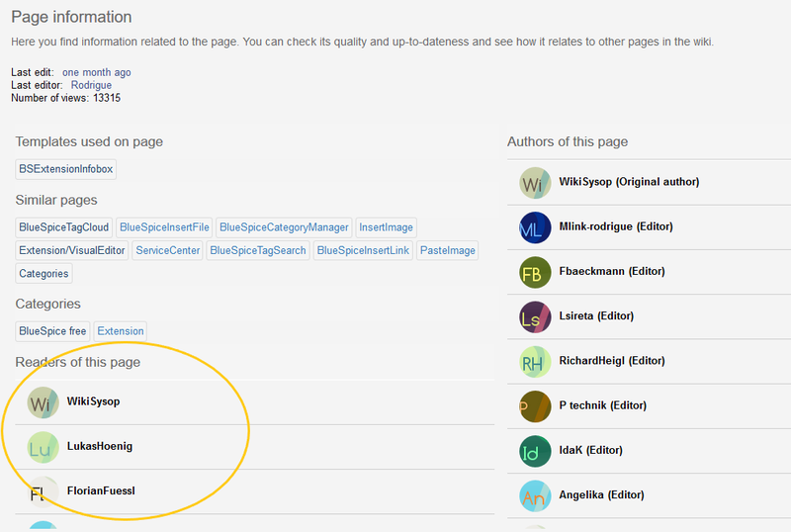Click the Templates used on page heading

(x=89, y=141)
